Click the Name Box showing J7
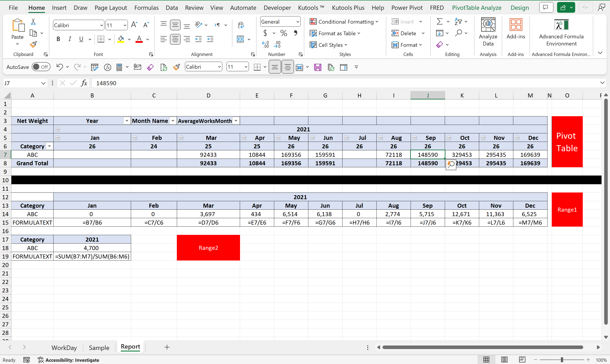 pos(22,83)
